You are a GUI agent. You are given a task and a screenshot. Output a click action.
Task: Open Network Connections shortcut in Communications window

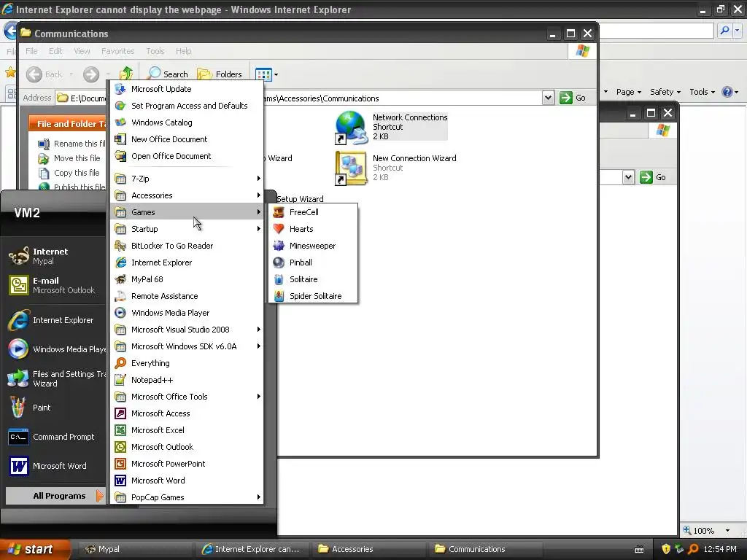coord(392,127)
